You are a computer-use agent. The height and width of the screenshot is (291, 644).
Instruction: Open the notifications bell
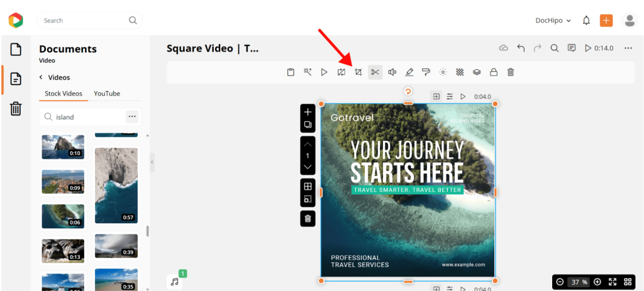point(587,21)
